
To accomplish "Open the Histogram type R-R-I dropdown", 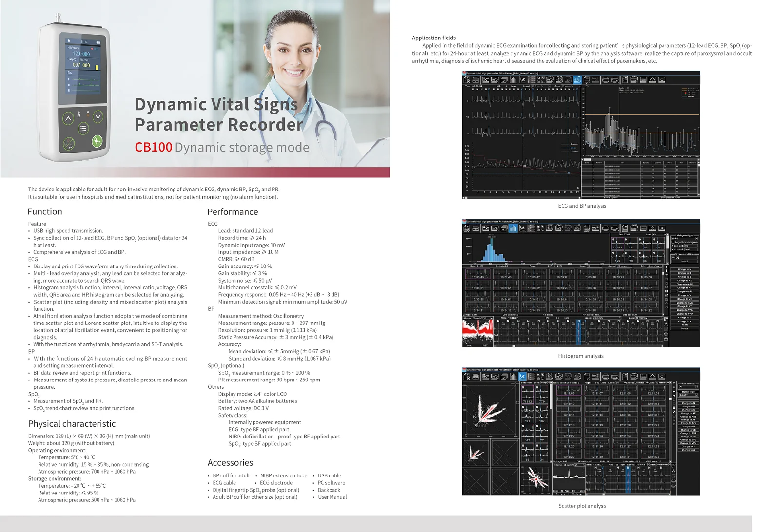I will coord(684,239).
